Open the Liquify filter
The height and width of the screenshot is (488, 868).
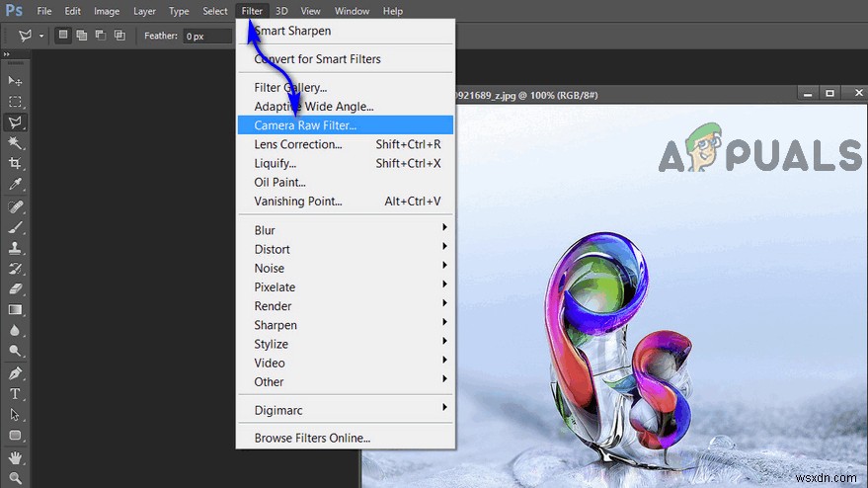(x=346, y=163)
